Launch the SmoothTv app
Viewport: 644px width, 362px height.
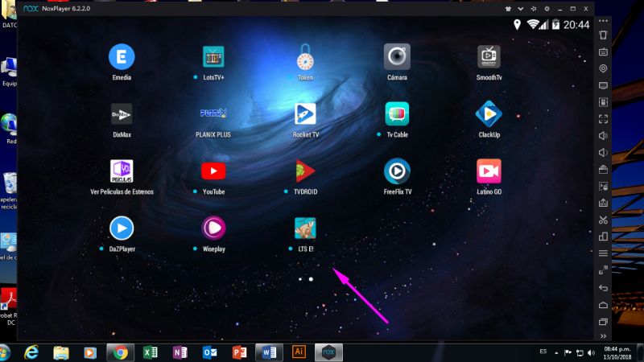pos(489,56)
